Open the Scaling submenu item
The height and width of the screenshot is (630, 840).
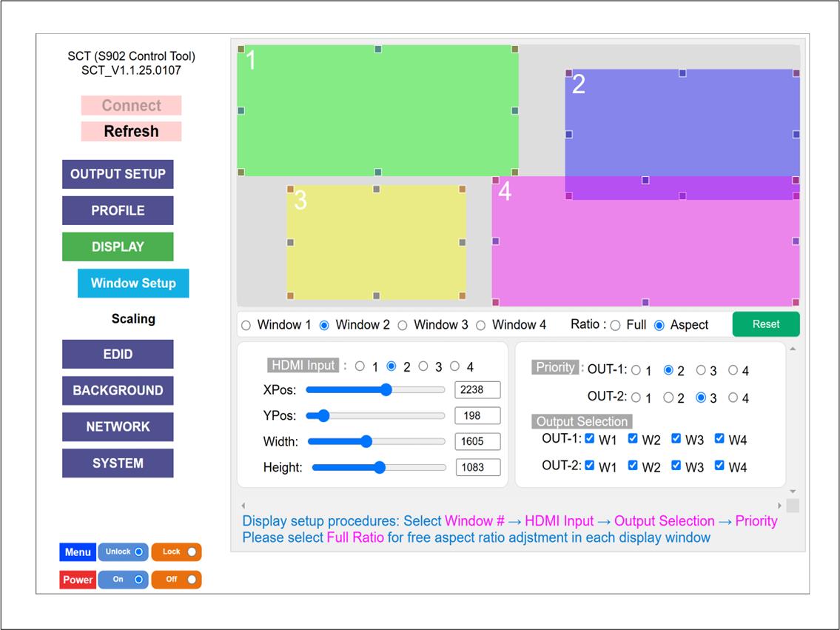coord(133,319)
